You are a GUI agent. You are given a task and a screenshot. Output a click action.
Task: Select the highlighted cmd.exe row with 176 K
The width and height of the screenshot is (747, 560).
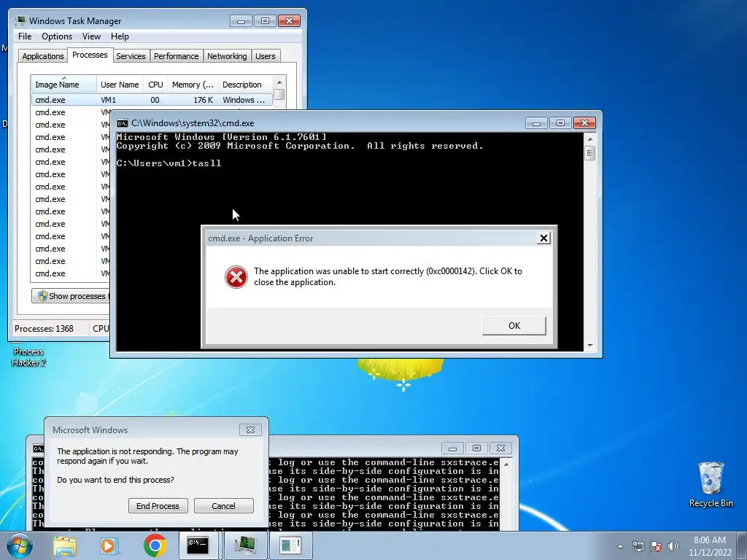coord(152,100)
